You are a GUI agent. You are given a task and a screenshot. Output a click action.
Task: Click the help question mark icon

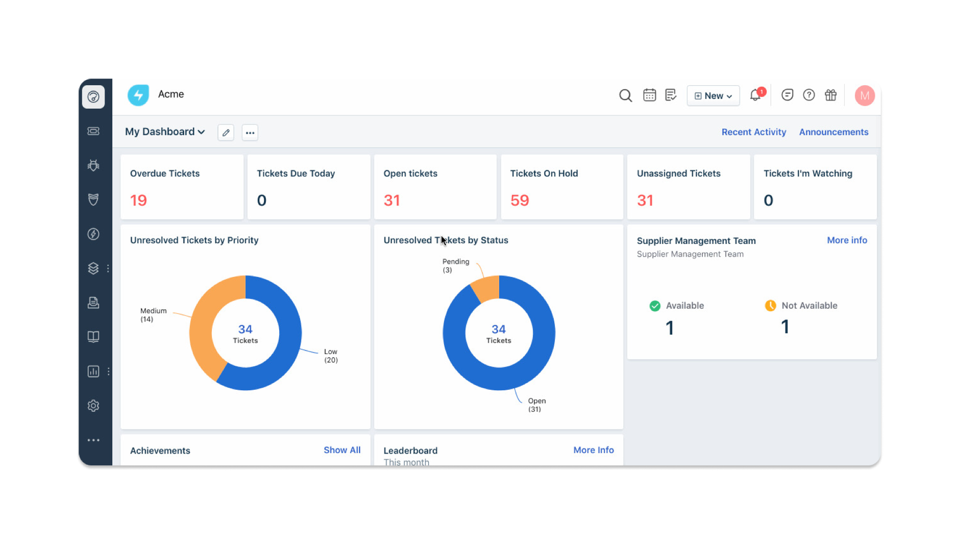click(x=808, y=95)
